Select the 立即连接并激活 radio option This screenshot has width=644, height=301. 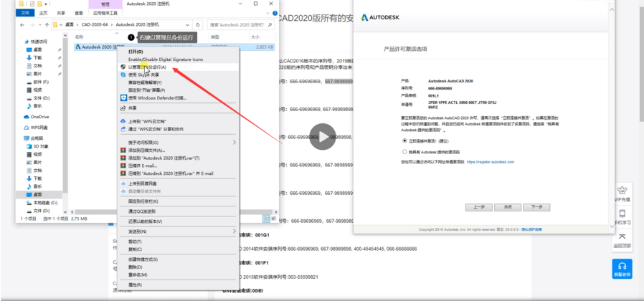click(x=404, y=140)
